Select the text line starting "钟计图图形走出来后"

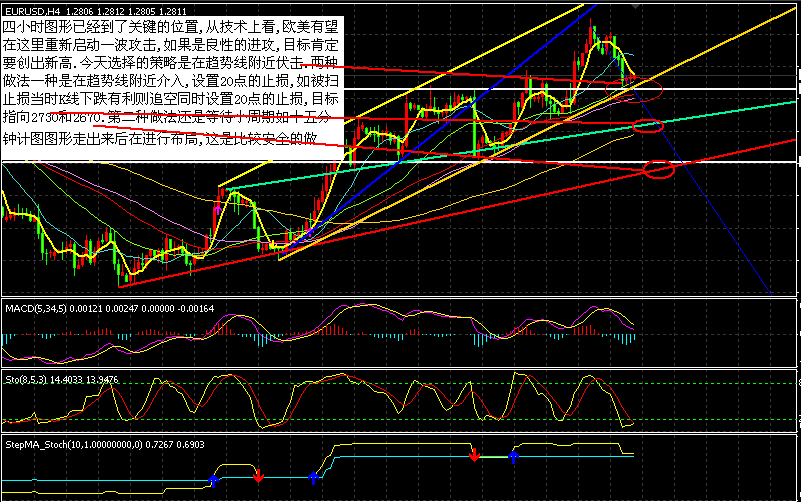(x=160, y=138)
